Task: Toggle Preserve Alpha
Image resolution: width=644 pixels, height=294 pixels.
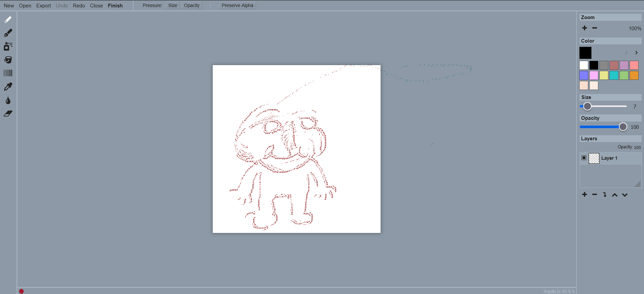Action: click(x=238, y=5)
